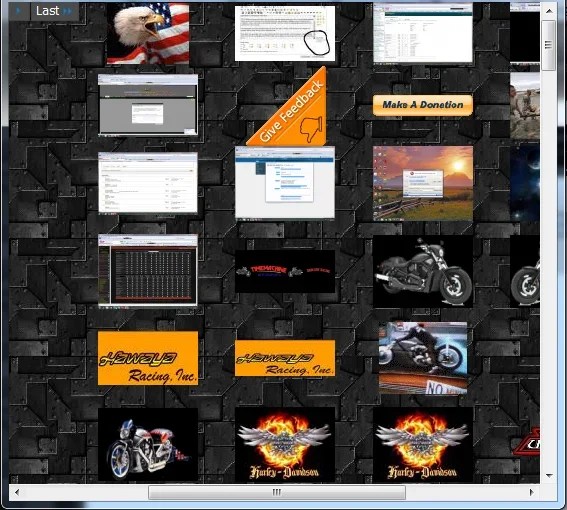Open the rightmost Harley-Davidson flaming logo thumbnail

(x=423, y=445)
